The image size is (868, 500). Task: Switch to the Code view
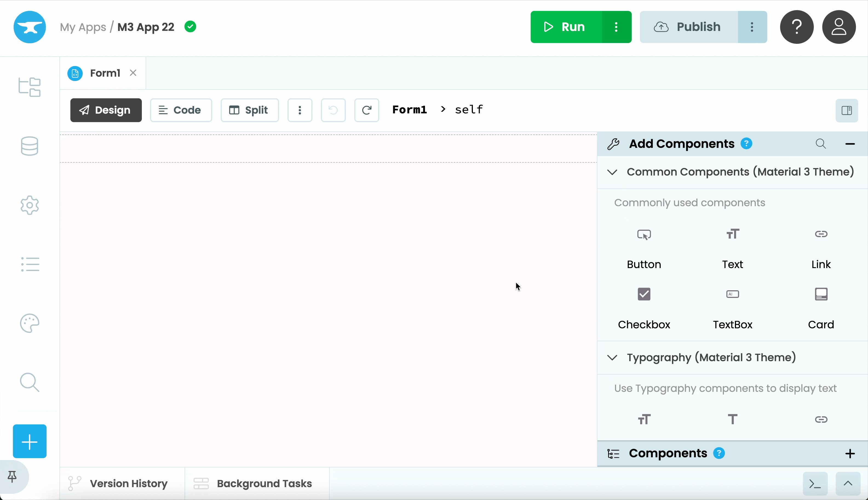181,110
